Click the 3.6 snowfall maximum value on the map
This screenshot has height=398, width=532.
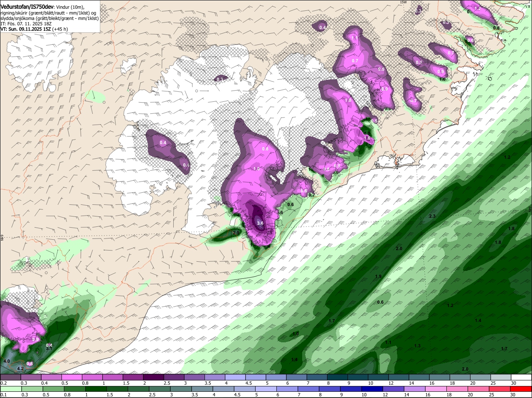click(x=261, y=223)
